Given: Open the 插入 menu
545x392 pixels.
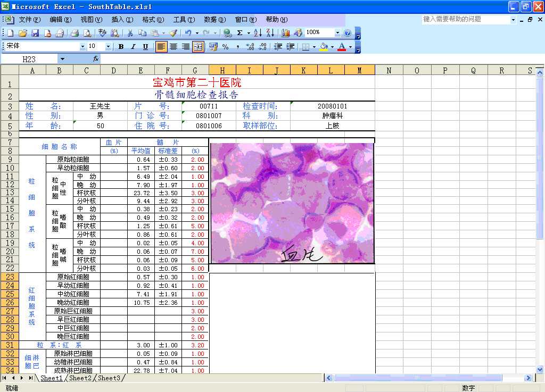Looking at the screenshot, I should point(122,20).
